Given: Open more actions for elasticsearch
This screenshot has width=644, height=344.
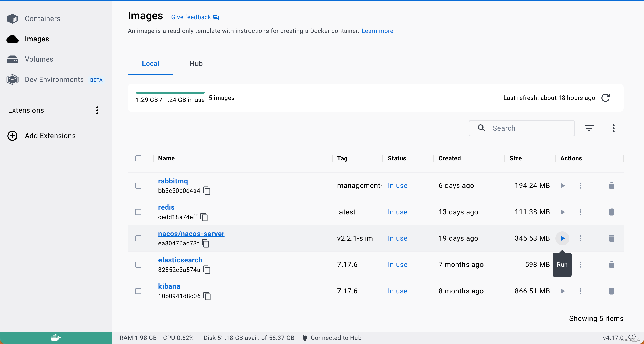Looking at the screenshot, I should [581, 265].
